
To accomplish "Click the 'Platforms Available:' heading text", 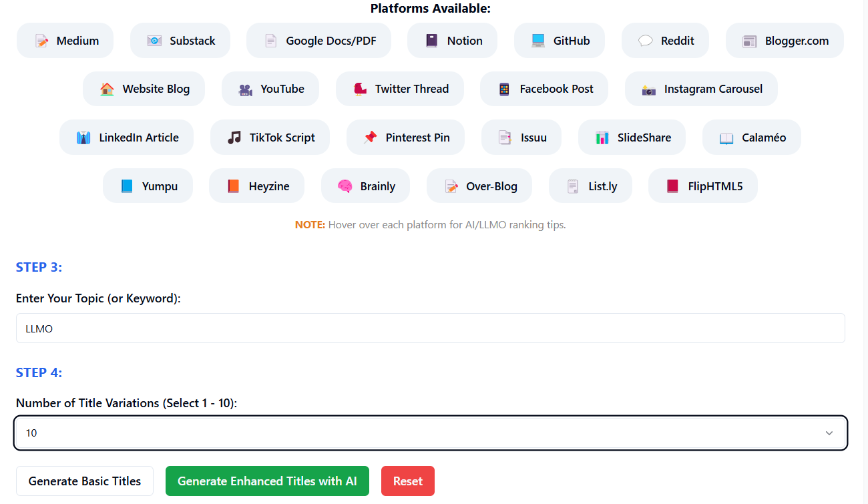I will pos(431,8).
